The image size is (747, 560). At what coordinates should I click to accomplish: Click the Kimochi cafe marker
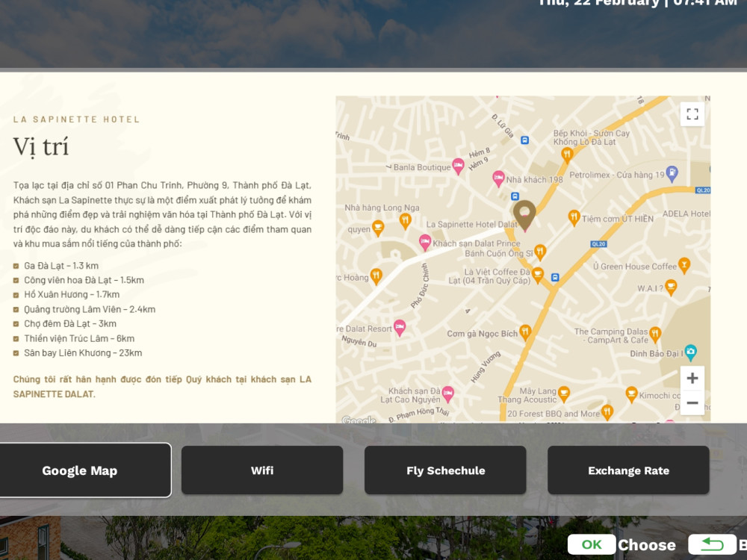click(631, 394)
